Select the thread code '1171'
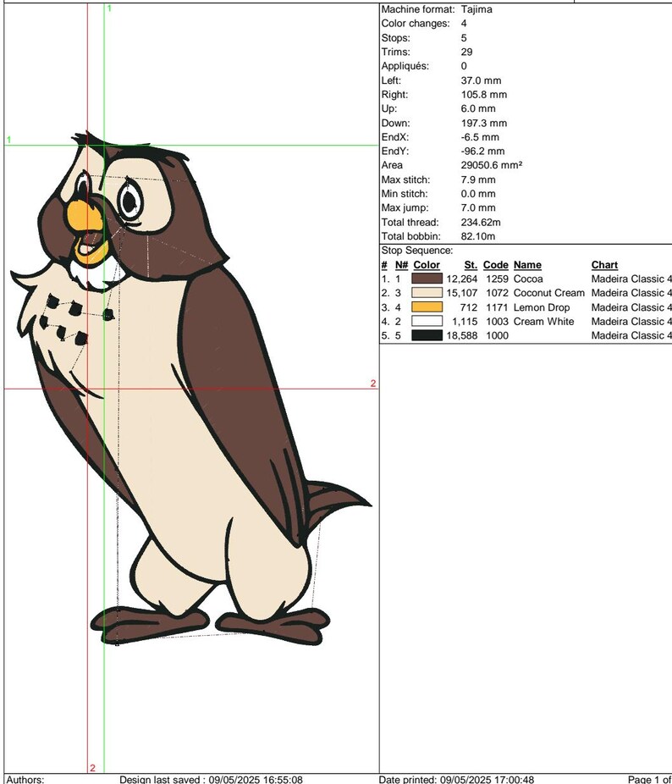Screen dimensions: 672x784 (x=497, y=307)
